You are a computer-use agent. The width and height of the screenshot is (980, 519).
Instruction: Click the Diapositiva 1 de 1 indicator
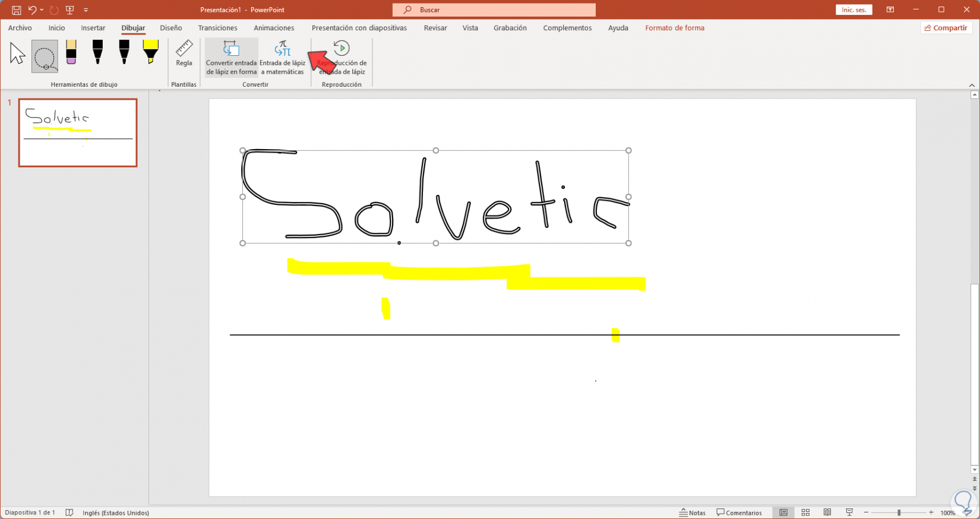[30, 512]
